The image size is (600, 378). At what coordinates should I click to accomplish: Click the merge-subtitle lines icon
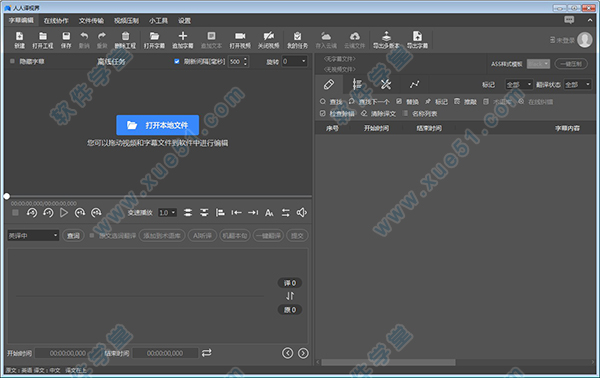188,213
